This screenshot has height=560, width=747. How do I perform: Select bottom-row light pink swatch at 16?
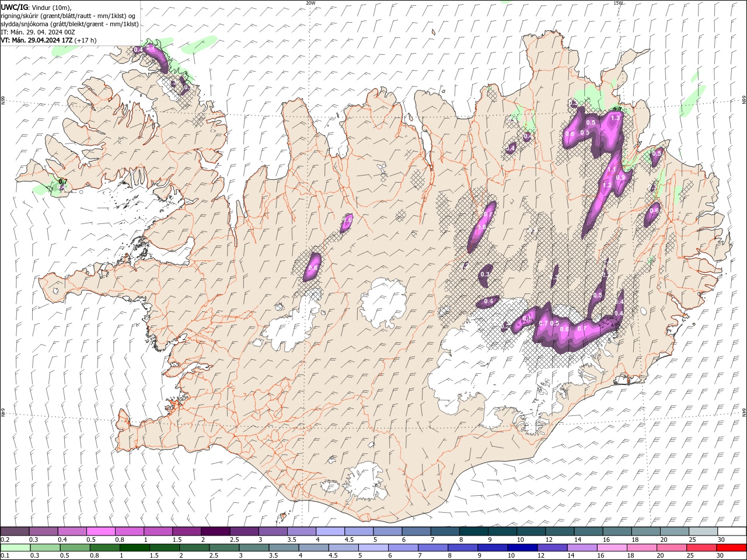coord(613,548)
